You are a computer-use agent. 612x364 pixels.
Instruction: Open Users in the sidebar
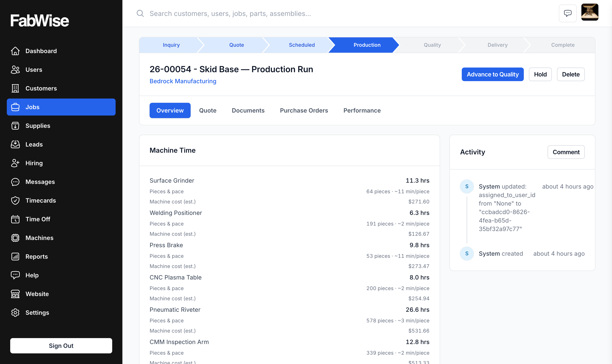[x=61, y=70]
